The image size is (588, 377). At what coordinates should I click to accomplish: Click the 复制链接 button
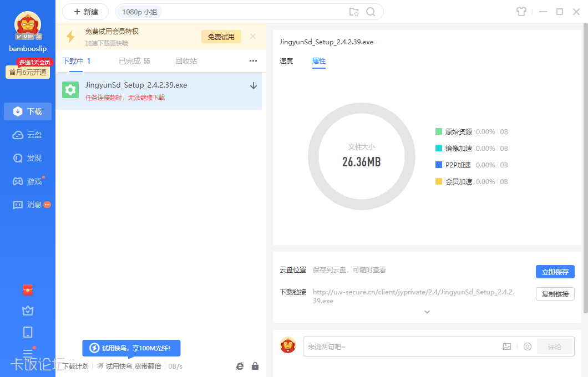click(x=555, y=294)
